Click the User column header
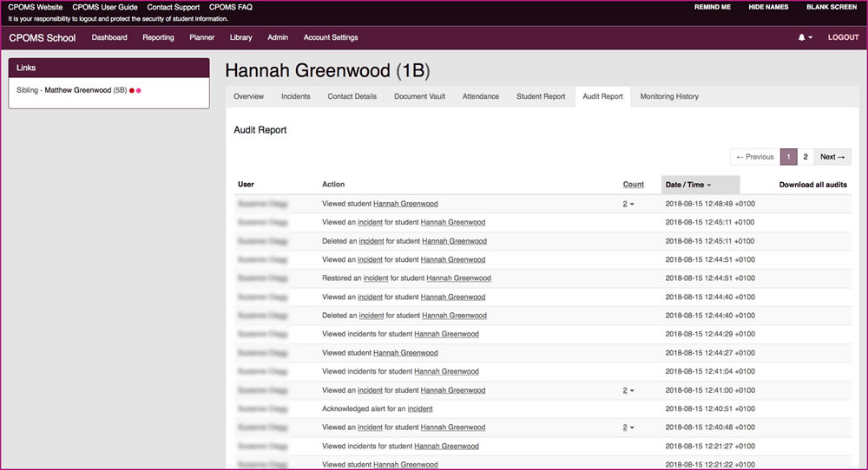868x470 pixels. pyautogui.click(x=246, y=185)
